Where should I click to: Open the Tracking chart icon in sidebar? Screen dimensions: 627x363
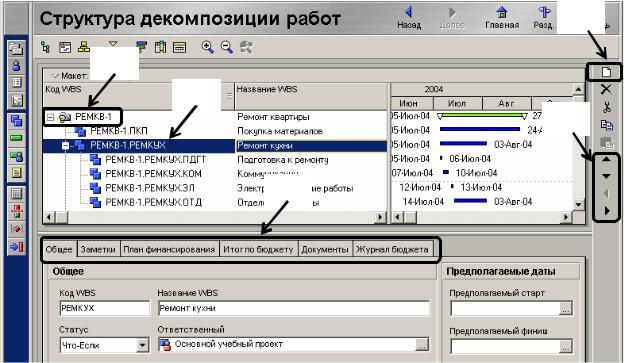16,100
